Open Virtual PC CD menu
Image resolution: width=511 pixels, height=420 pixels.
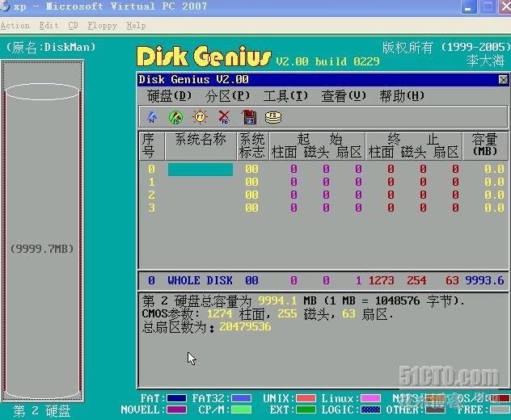(x=73, y=25)
